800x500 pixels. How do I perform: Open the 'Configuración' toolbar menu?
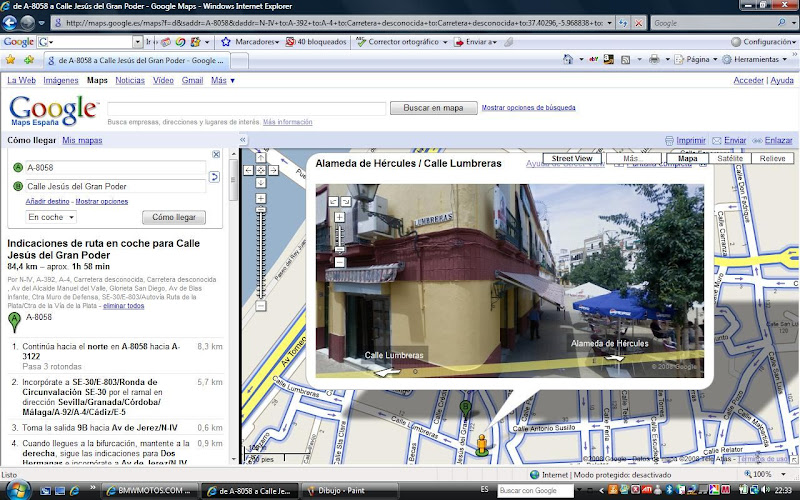tap(763, 42)
